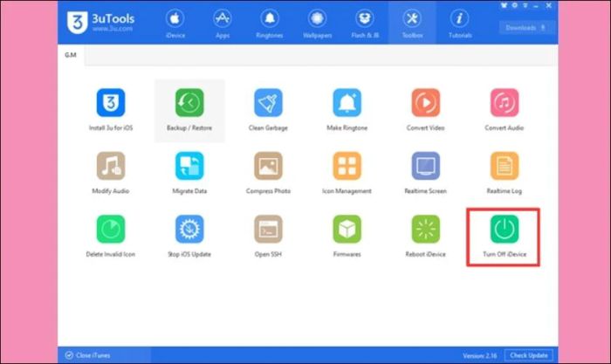Select the Toolbox section
This screenshot has width=611, height=364.
(x=412, y=23)
